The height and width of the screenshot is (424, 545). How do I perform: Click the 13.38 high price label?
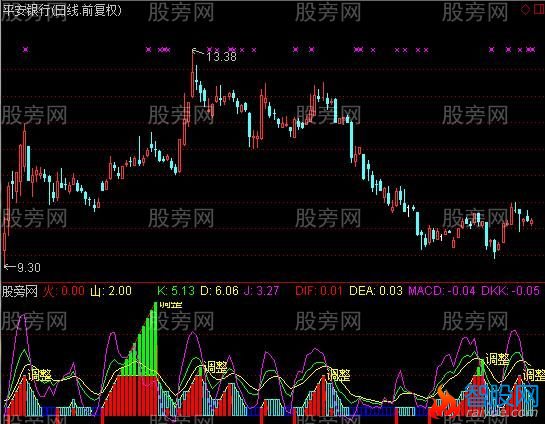pos(221,57)
